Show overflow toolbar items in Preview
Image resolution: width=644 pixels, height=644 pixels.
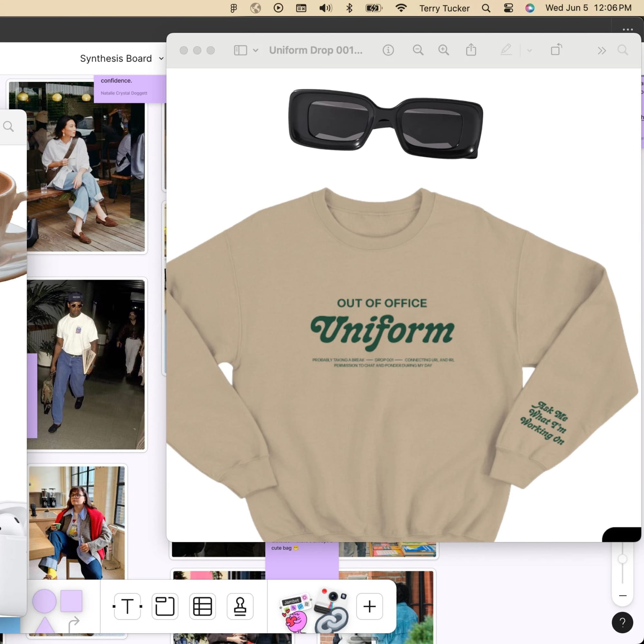[x=601, y=51]
